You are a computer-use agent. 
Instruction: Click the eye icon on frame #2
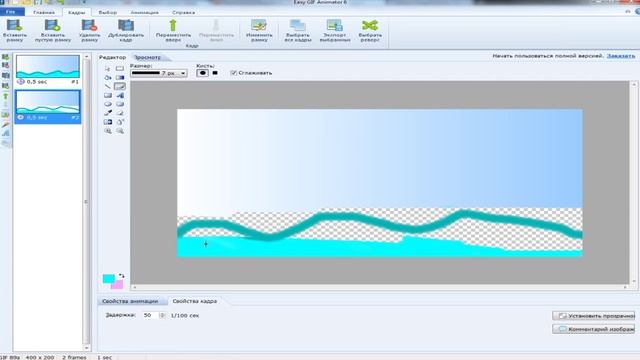click(20, 118)
